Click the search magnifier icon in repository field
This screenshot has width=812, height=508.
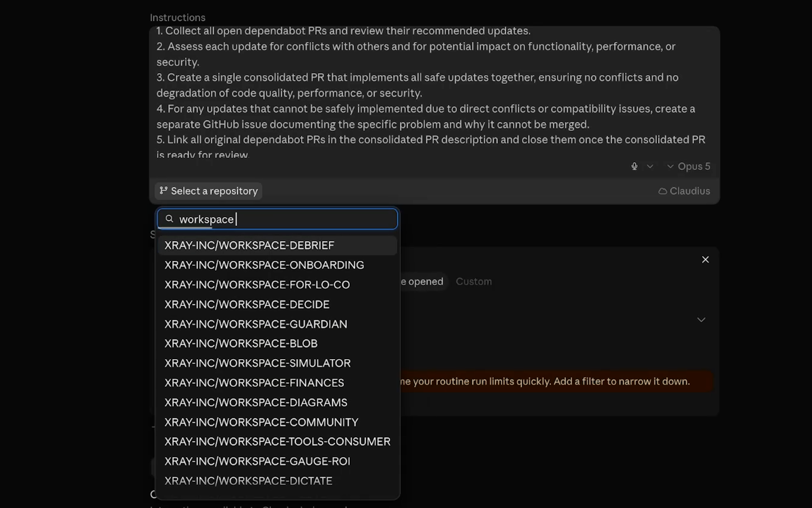coord(169,219)
